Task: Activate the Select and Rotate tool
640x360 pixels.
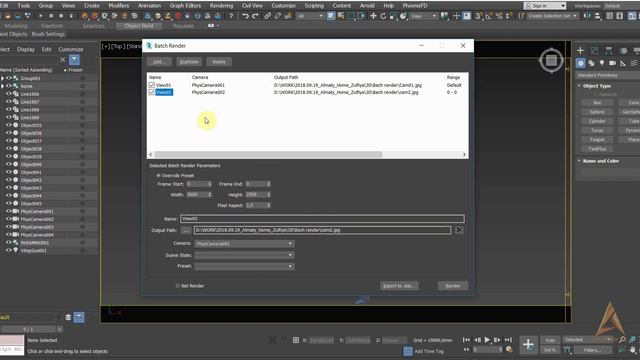Action: click(x=383, y=16)
